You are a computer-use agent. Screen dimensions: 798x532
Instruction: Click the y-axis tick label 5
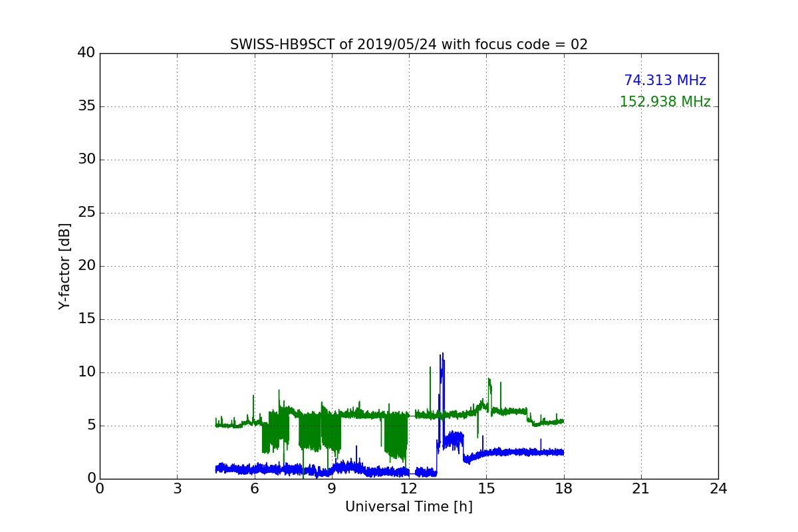90,426
